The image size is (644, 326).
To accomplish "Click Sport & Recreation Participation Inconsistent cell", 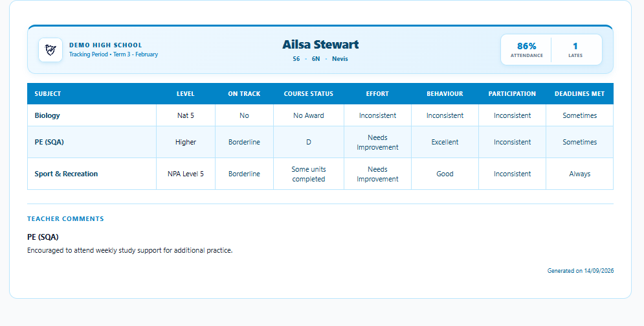I will (x=512, y=174).
